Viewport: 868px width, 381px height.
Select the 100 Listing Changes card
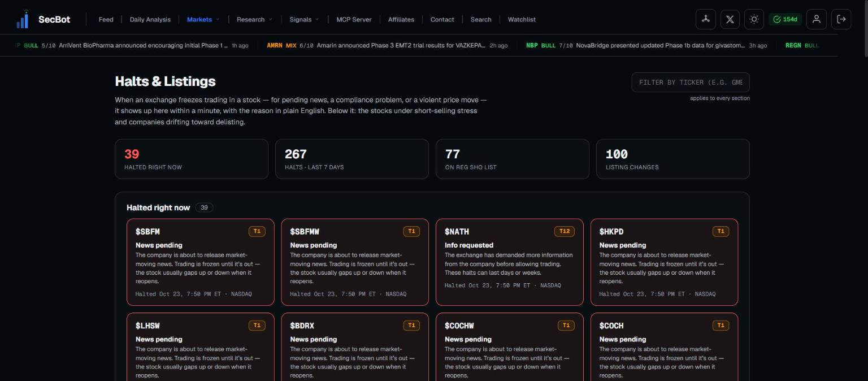[673, 159]
